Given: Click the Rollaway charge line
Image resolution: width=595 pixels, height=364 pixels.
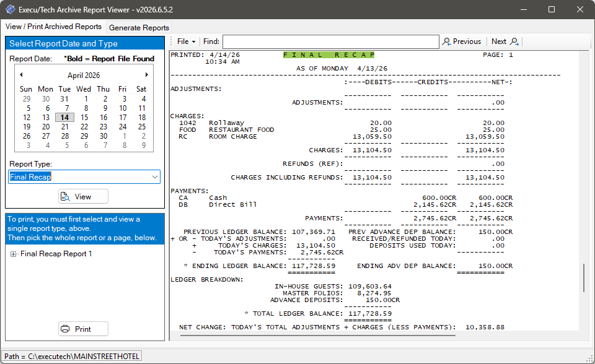Looking at the screenshot, I should [x=342, y=123].
